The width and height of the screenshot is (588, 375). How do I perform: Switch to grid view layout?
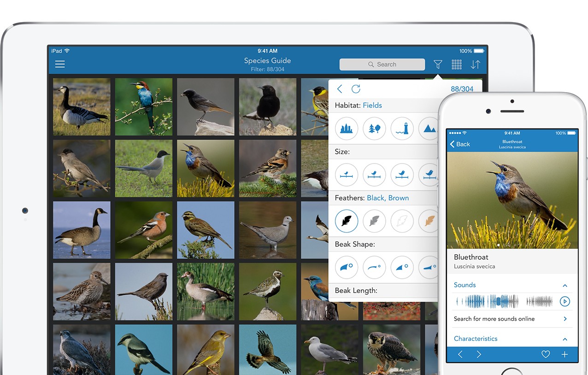coord(457,64)
